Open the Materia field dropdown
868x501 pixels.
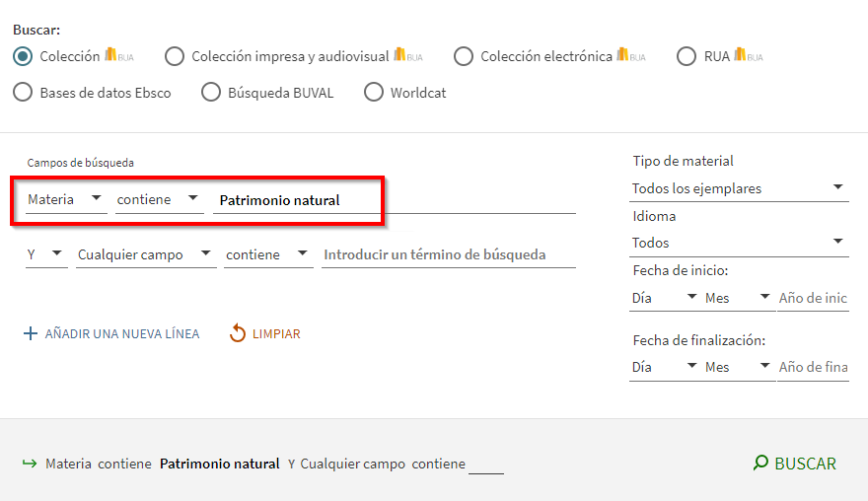click(x=66, y=199)
